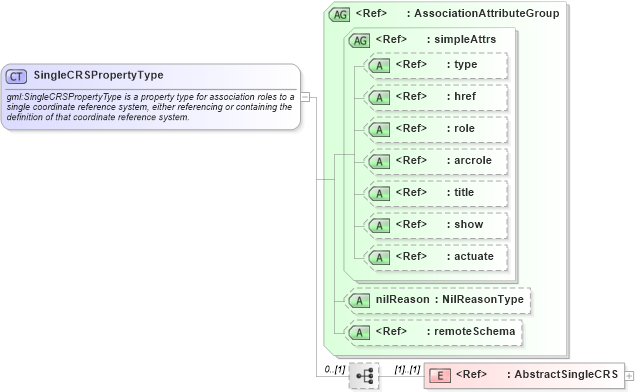Click the A icon beside actuate attribute
The image size is (635, 392).
pos(379,258)
